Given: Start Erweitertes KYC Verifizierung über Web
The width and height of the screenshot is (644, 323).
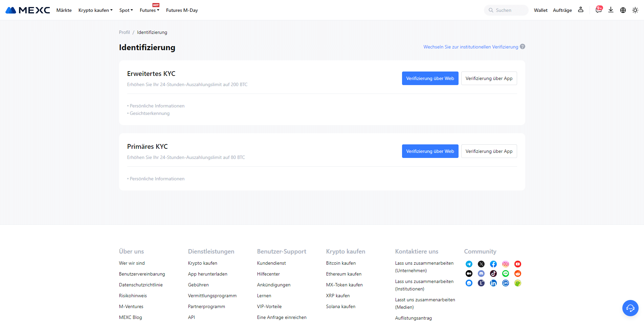Looking at the screenshot, I should (x=430, y=78).
